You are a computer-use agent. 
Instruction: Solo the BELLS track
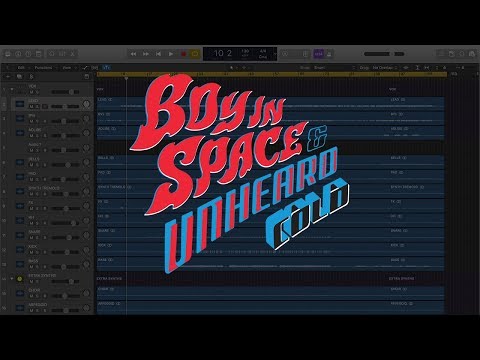click(x=38, y=165)
